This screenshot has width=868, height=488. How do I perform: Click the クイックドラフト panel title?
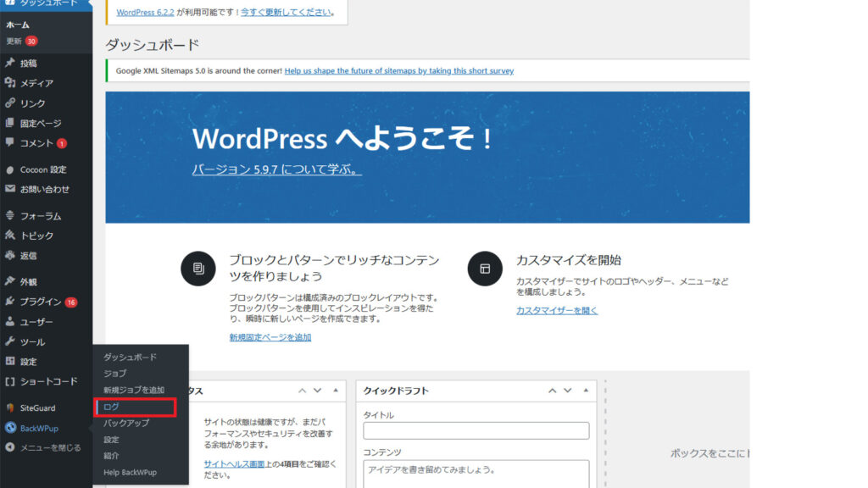396,391
